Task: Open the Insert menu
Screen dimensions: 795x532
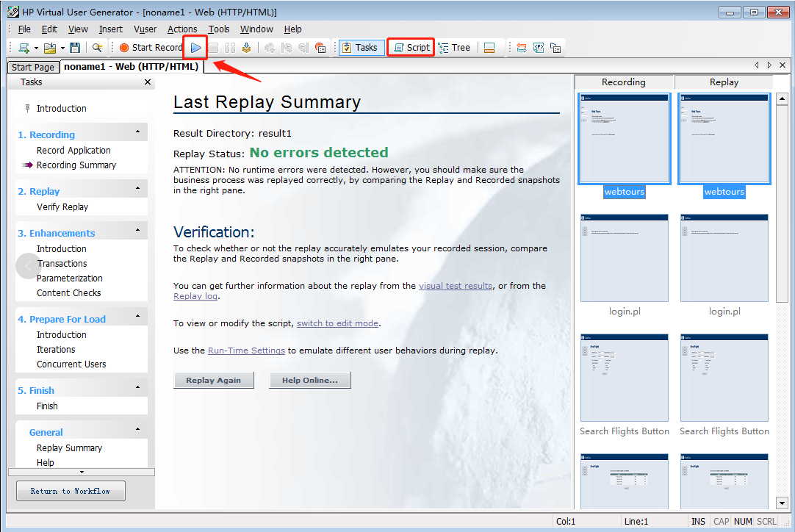Action: pyautogui.click(x=110, y=29)
